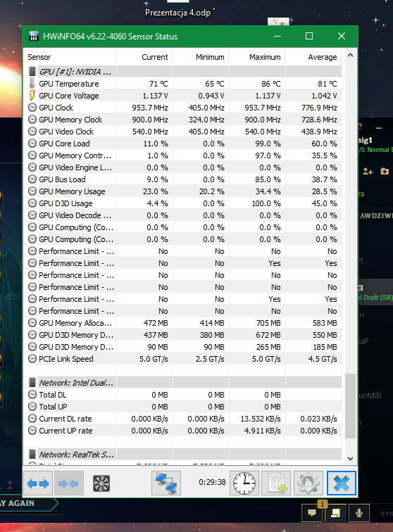Screen dimensions: 393x532
Task: Select the GPU Temperature sensor row
Action: click(x=182, y=84)
